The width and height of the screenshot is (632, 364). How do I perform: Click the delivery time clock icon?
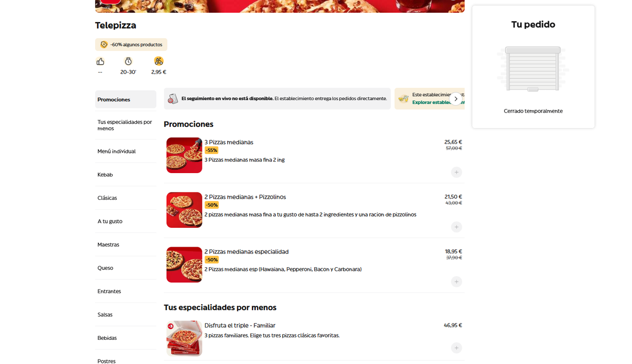coord(128,61)
